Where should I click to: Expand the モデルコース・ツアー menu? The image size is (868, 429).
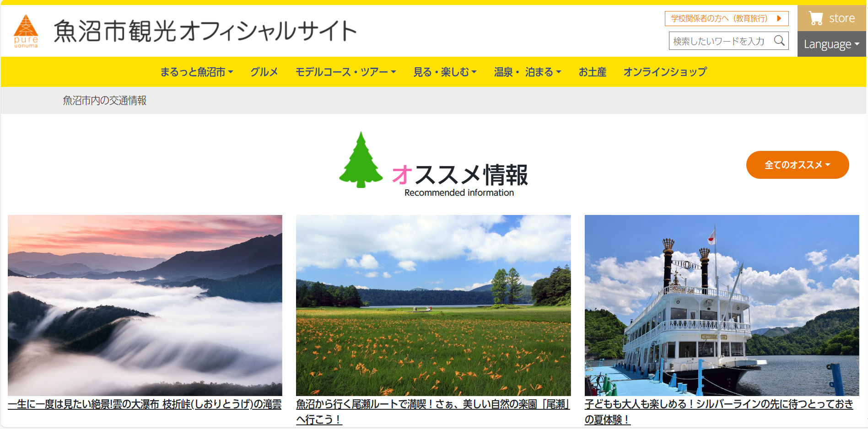[345, 72]
